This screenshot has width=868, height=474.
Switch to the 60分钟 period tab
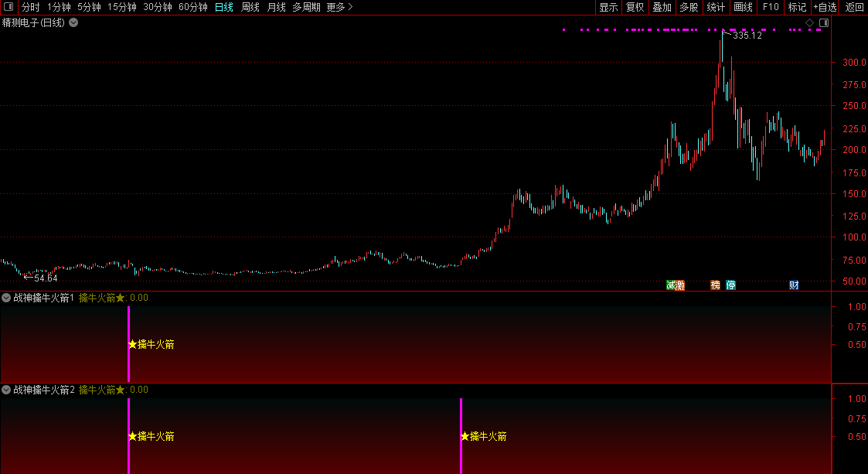click(192, 7)
